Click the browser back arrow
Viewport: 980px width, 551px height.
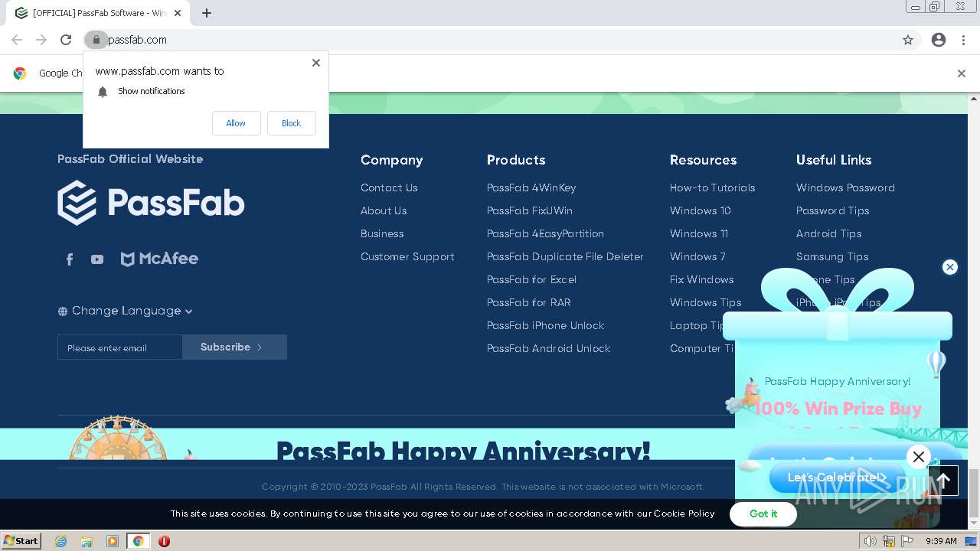(17, 40)
